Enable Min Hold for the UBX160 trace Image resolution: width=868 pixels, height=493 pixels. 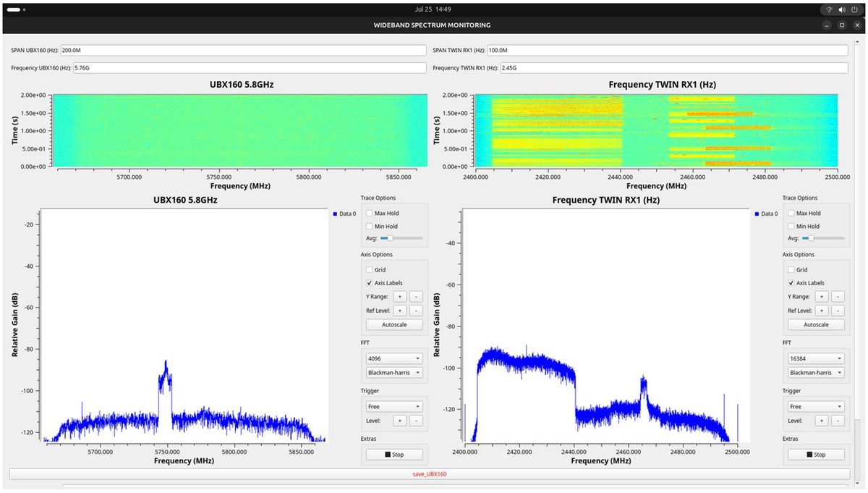[370, 227]
